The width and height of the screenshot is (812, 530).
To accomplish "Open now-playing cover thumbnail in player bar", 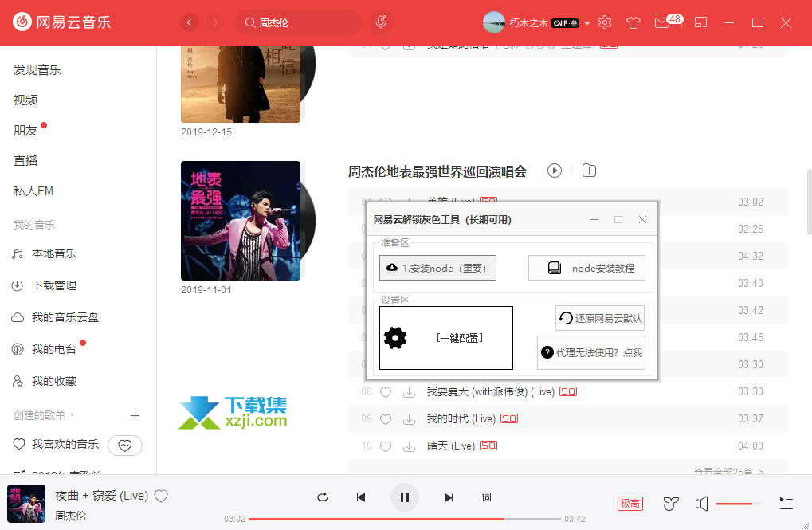I will [26, 504].
